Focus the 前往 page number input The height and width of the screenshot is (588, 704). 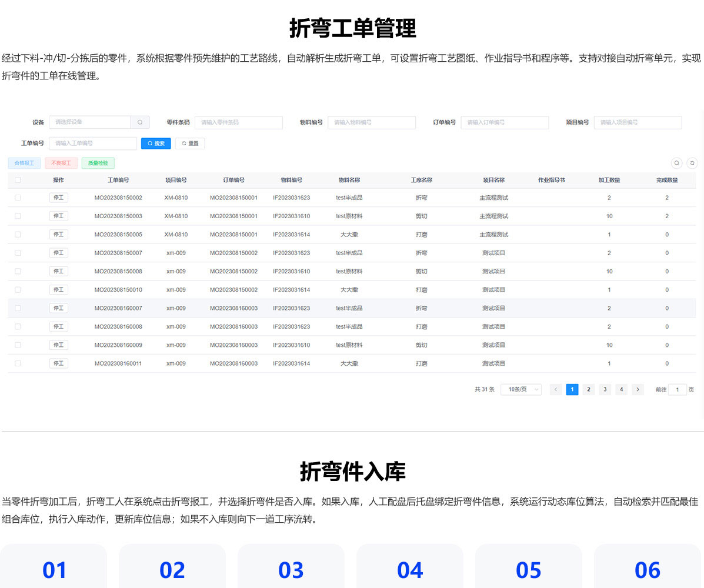(x=677, y=389)
